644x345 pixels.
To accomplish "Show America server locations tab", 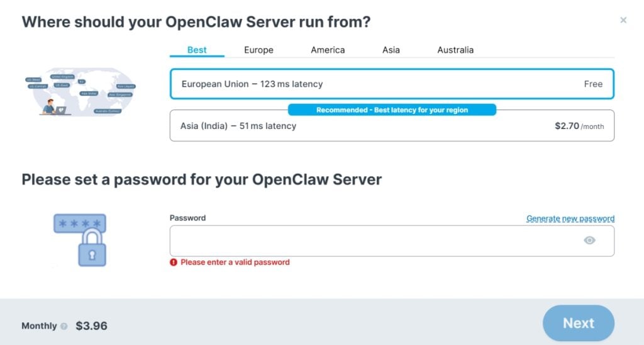I will [328, 50].
